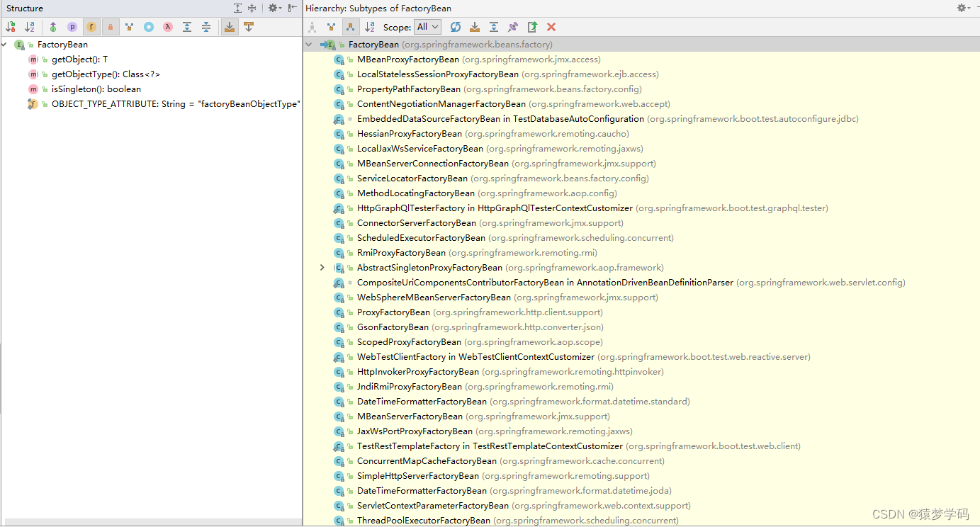Toggle Show Properties (purple p) button

[72, 27]
